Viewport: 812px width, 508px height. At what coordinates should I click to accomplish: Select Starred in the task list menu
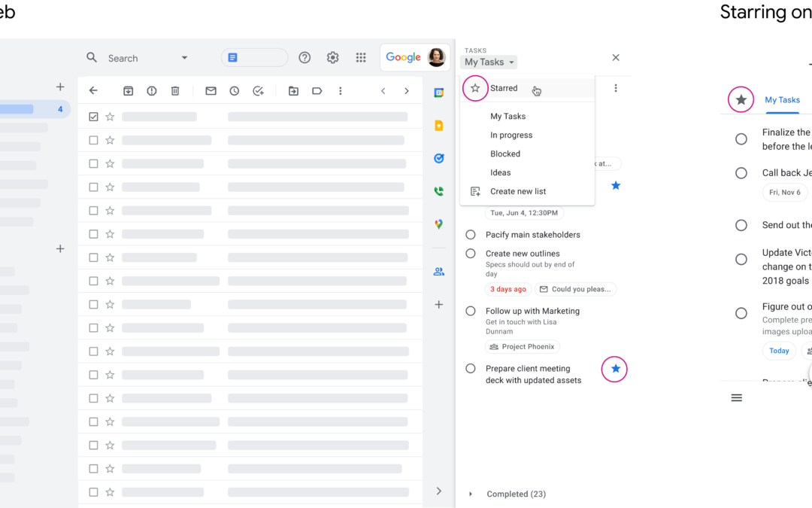click(x=527, y=88)
